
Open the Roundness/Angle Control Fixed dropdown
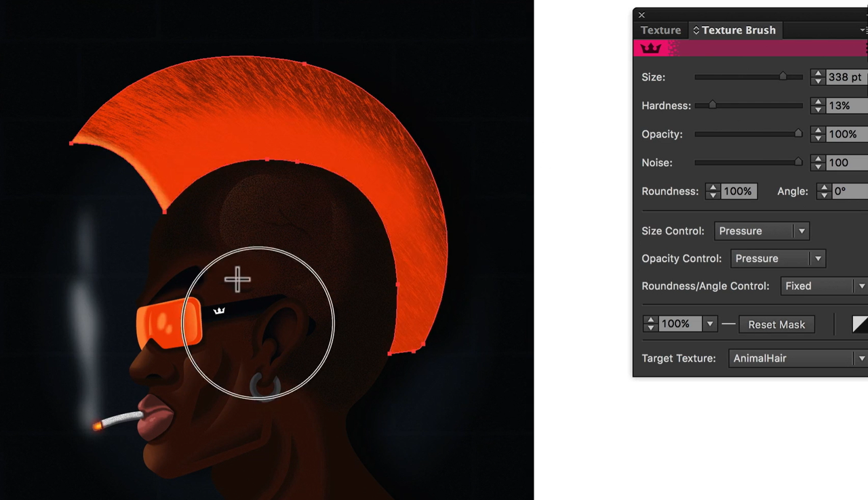coord(823,286)
